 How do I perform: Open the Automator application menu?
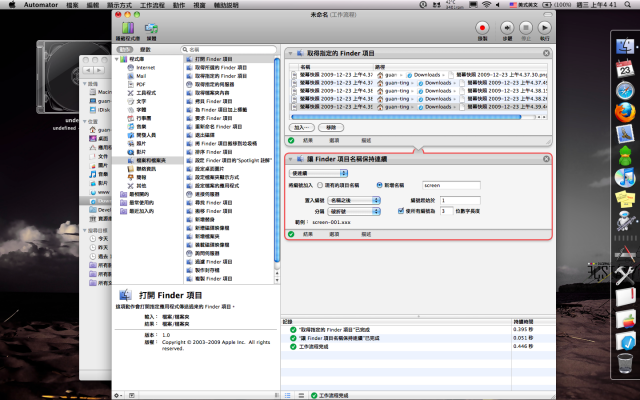(x=41, y=5)
